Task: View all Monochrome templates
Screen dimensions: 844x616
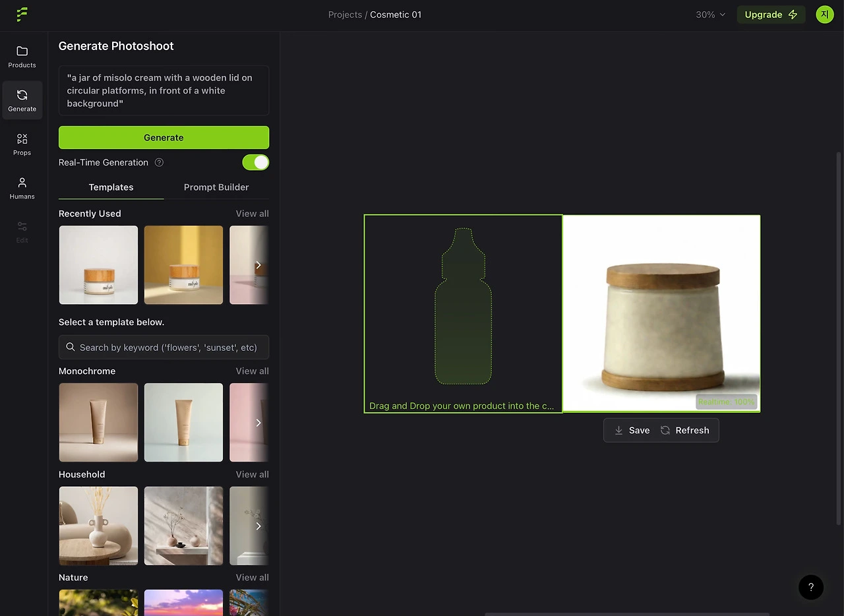Action: 253,371
